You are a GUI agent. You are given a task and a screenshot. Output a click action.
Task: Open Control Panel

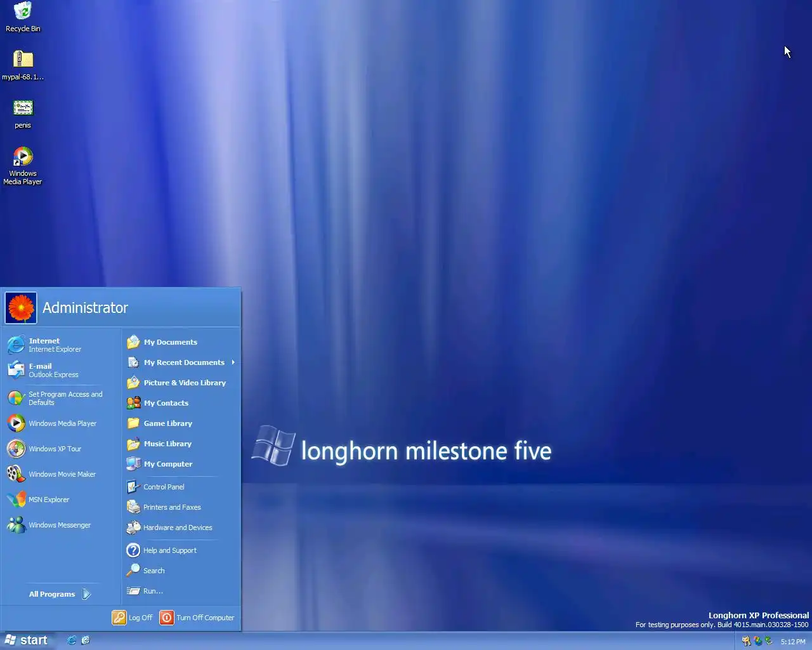click(181, 487)
